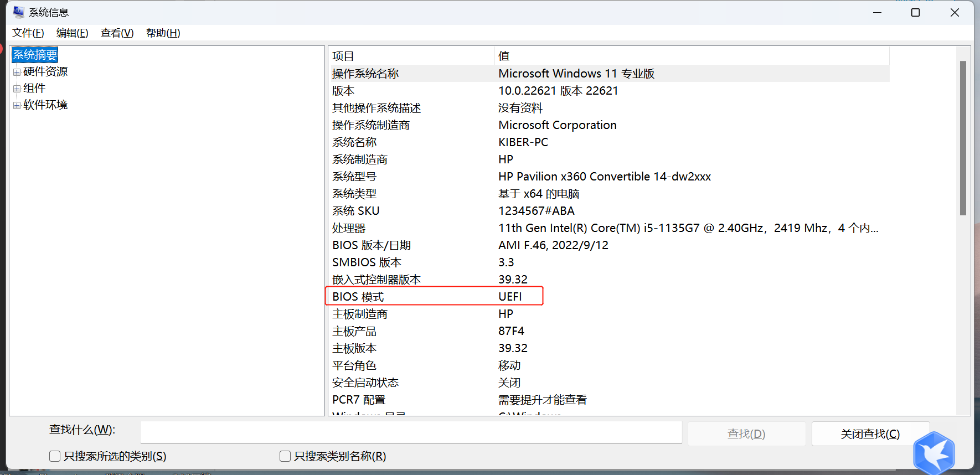
Task: Select the 主板产品 row label
Action: (354, 331)
